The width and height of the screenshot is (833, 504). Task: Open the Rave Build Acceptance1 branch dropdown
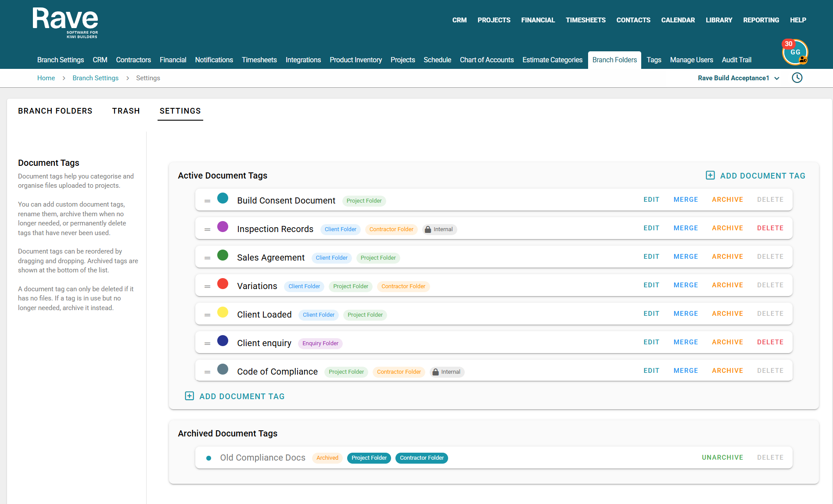point(739,78)
